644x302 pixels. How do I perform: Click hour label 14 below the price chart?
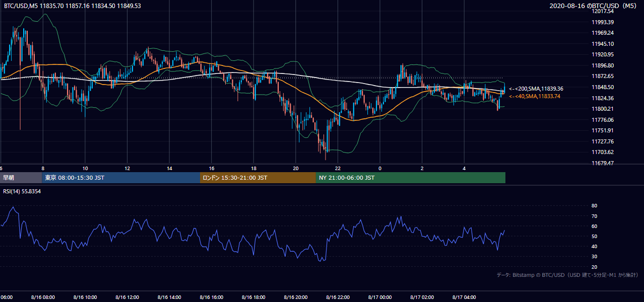pos(169,169)
